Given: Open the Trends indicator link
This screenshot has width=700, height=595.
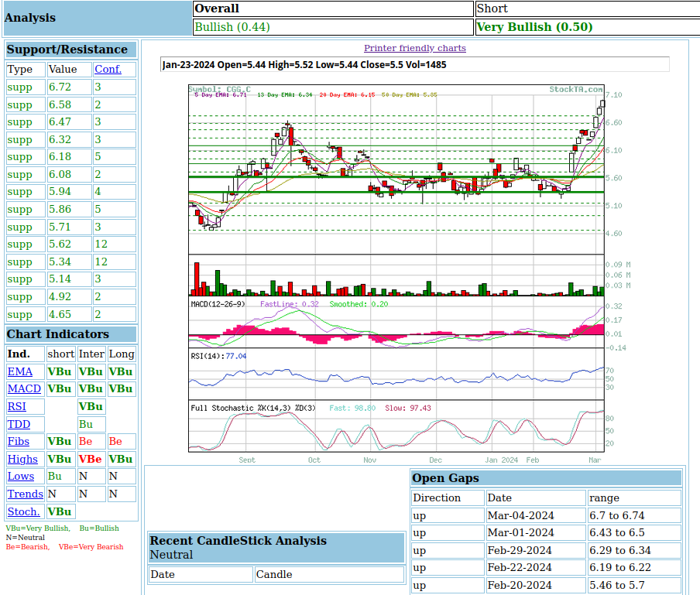Looking at the screenshot, I should point(26,494).
